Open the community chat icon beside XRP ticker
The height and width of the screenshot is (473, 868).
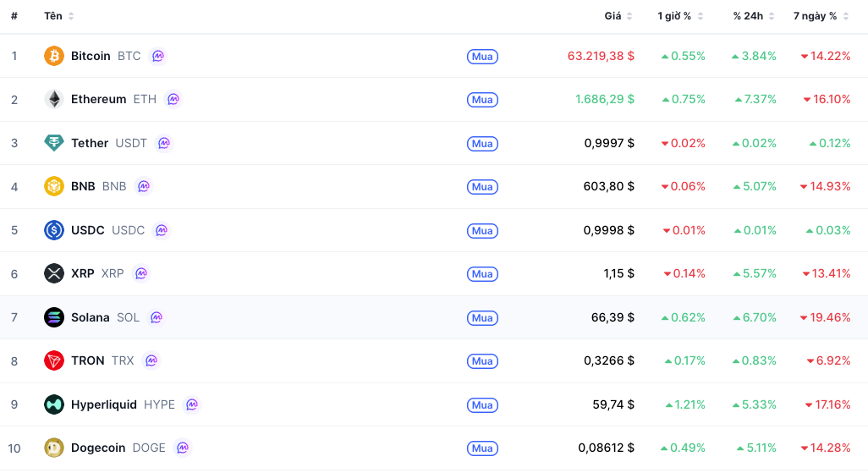[141, 273]
